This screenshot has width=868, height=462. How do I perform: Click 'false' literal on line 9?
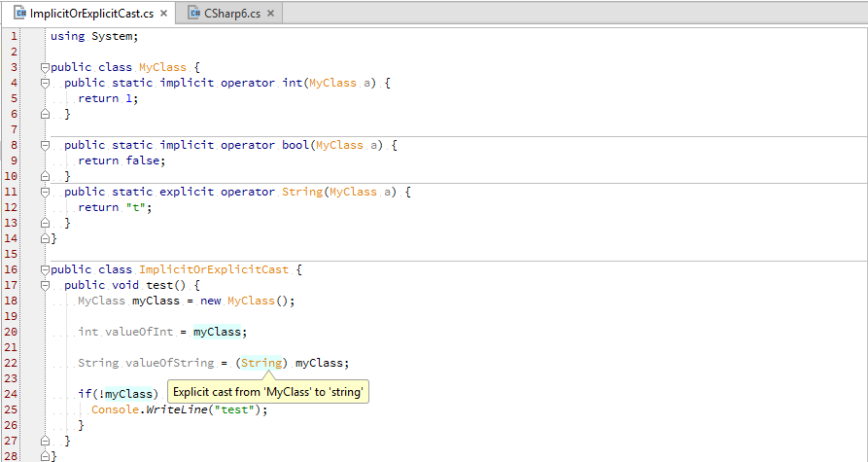143,160
